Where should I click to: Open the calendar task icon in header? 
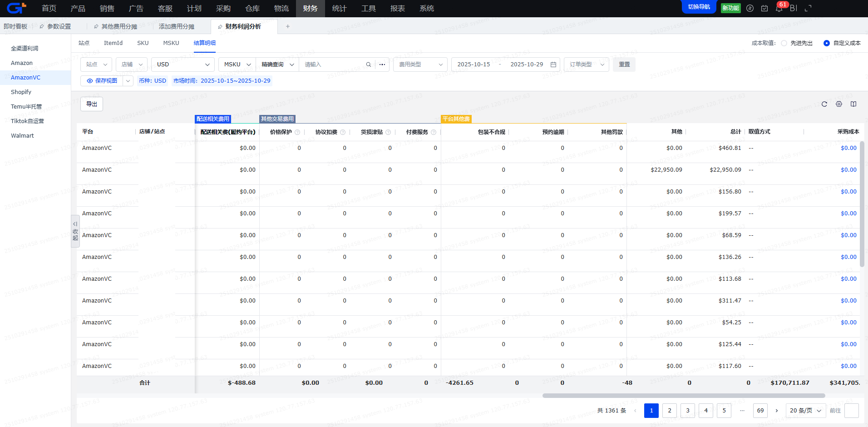pos(764,8)
